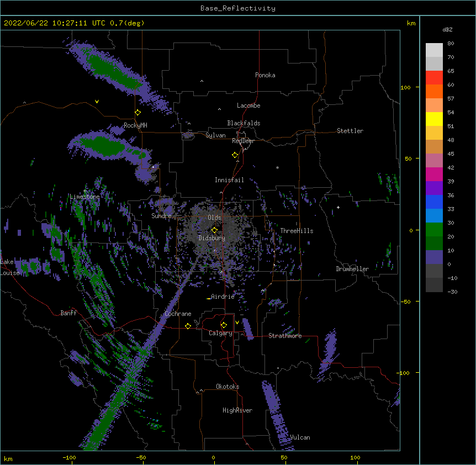The height and width of the screenshot is (465, 476).
Task: Click the 100 tick label on right axis
Action: [x=405, y=88]
